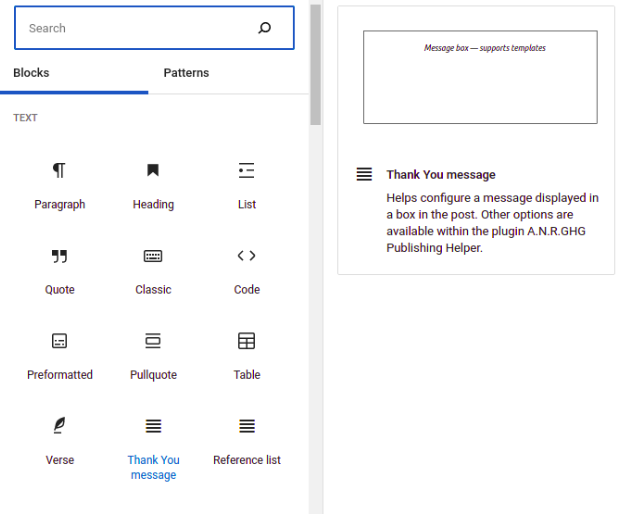617x514 pixels.
Task: Insert the Table block icon
Action: 247,341
